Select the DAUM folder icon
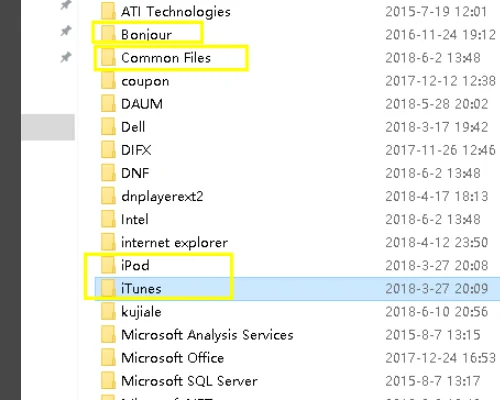 point(108,104)
